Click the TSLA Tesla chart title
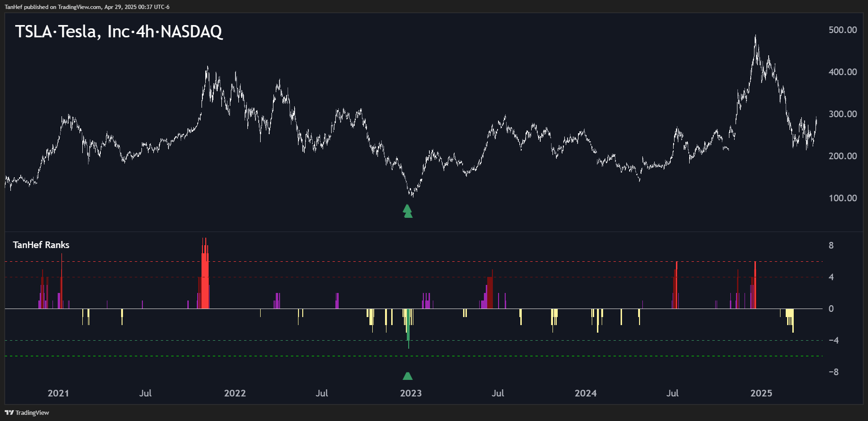 pyautogui.click(x=119, y=32)
